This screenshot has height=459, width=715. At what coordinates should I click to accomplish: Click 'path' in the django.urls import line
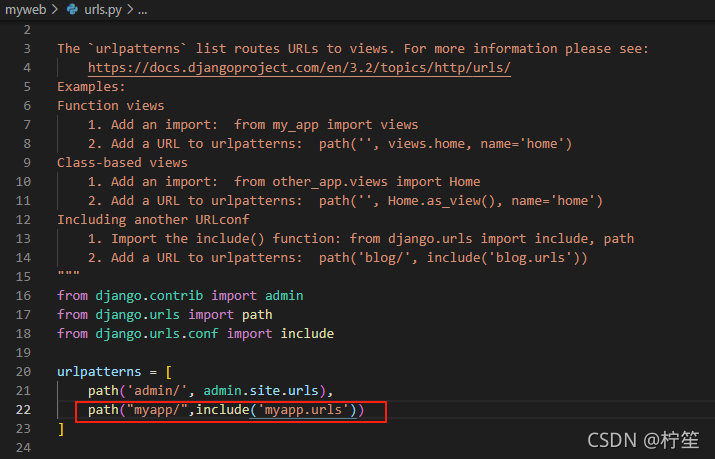(x=257, y=315)
